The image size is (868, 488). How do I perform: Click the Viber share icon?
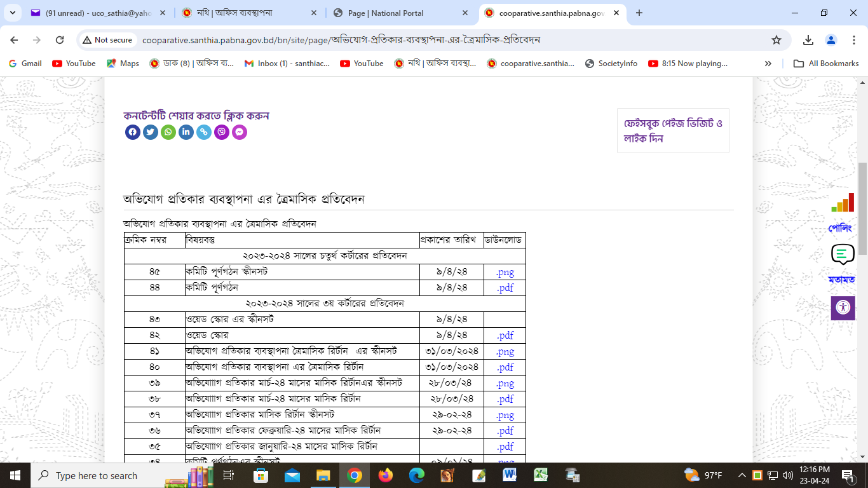coord(221,132)
